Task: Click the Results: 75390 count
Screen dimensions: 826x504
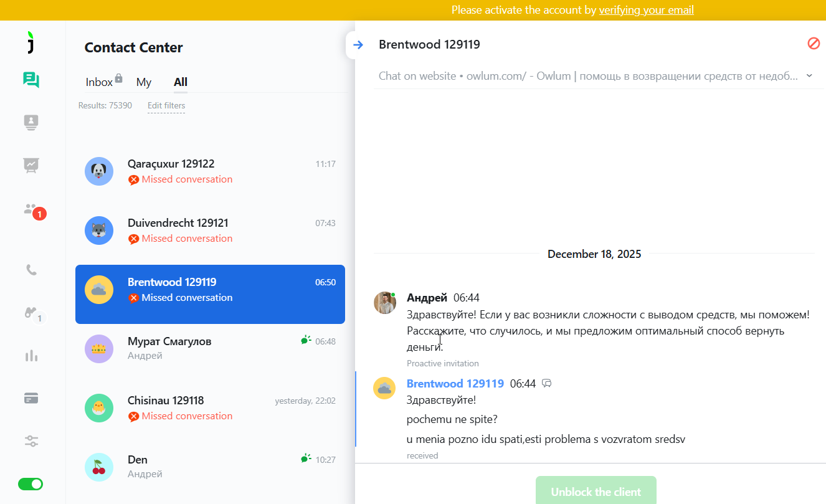Action: pos(105,105)
